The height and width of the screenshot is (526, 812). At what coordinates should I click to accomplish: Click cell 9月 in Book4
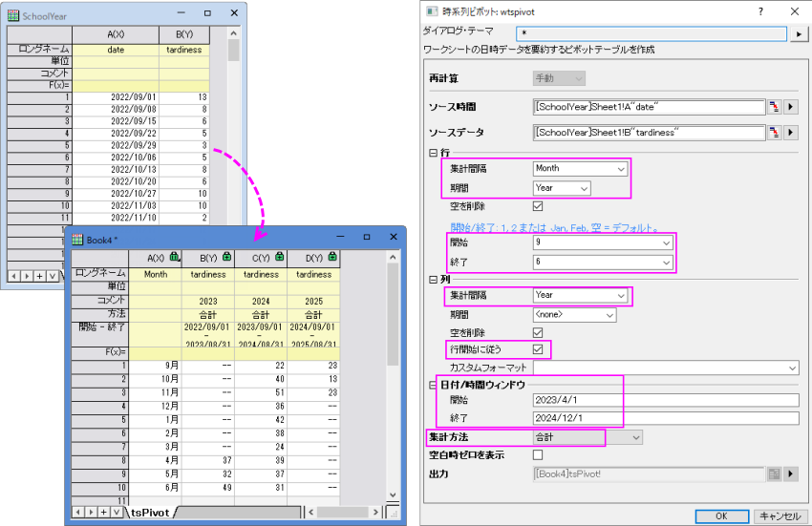[155, 366]
